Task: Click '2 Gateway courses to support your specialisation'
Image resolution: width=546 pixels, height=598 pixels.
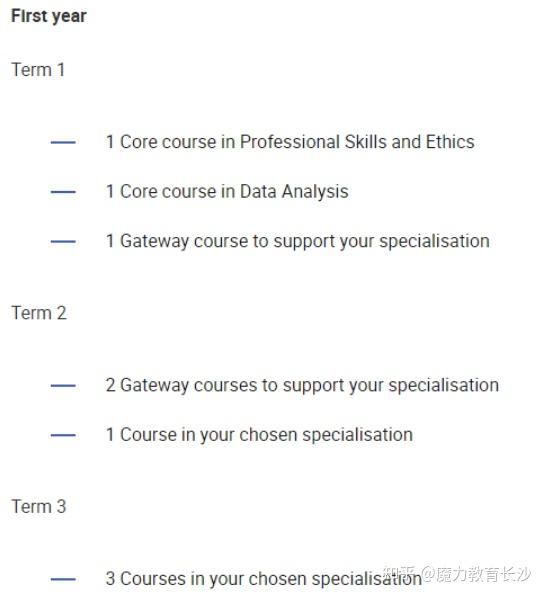Action: point(302,386)
